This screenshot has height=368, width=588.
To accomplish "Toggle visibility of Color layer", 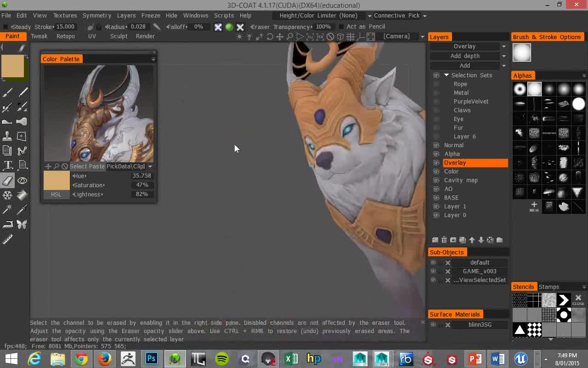I will [x=436, y=172].
